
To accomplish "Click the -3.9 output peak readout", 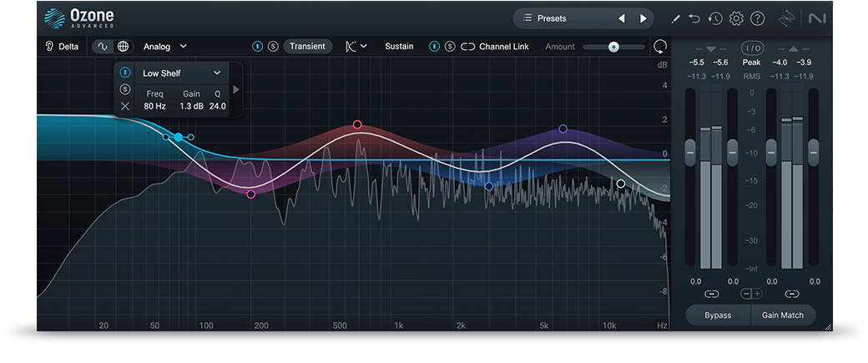I will click(803, 63).
